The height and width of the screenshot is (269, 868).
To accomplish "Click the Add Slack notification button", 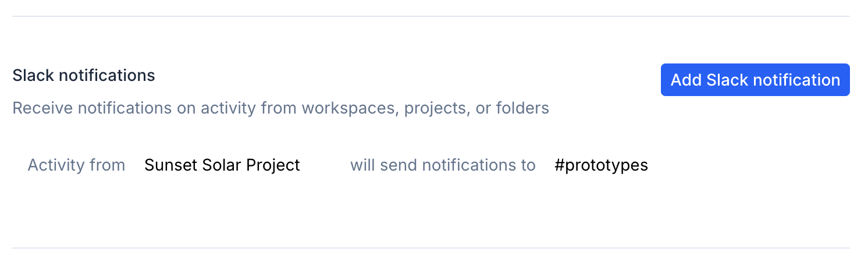I will pos(755,80).
